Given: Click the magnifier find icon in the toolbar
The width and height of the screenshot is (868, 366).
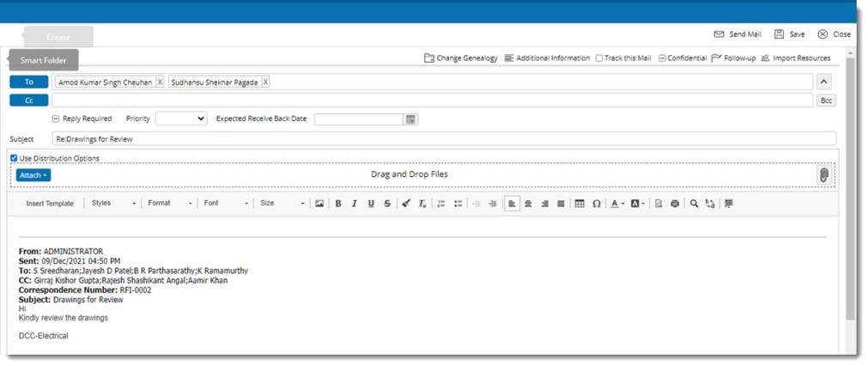Looking at the screenshot, I should coord(694,204).
